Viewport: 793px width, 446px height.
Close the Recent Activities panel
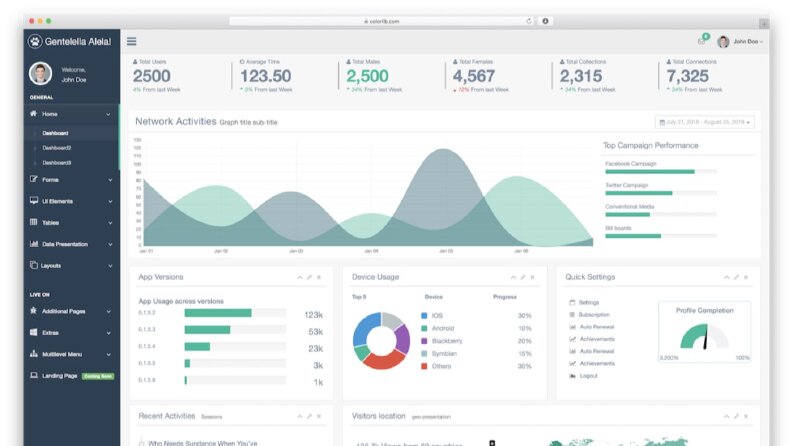pos(319,417)
